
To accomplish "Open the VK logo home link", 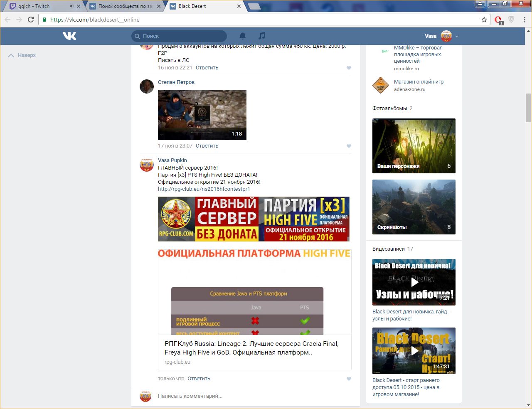I will coord(69,36).
